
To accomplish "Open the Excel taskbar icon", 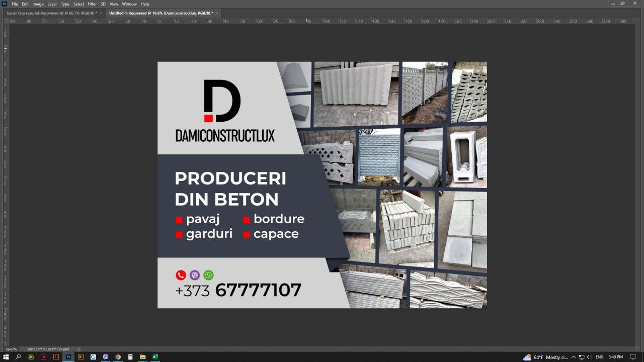I will (x=155, y=357).
